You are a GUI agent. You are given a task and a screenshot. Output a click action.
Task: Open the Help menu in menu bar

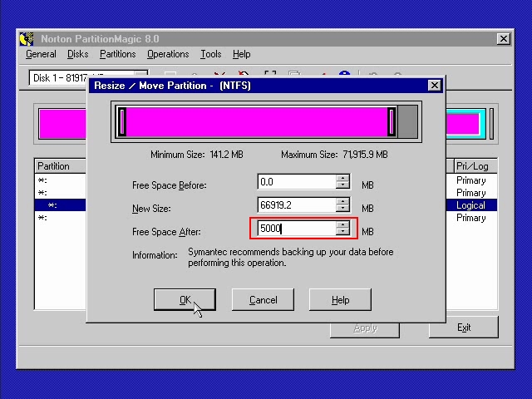pyautogui.click(x=242, y=54)
